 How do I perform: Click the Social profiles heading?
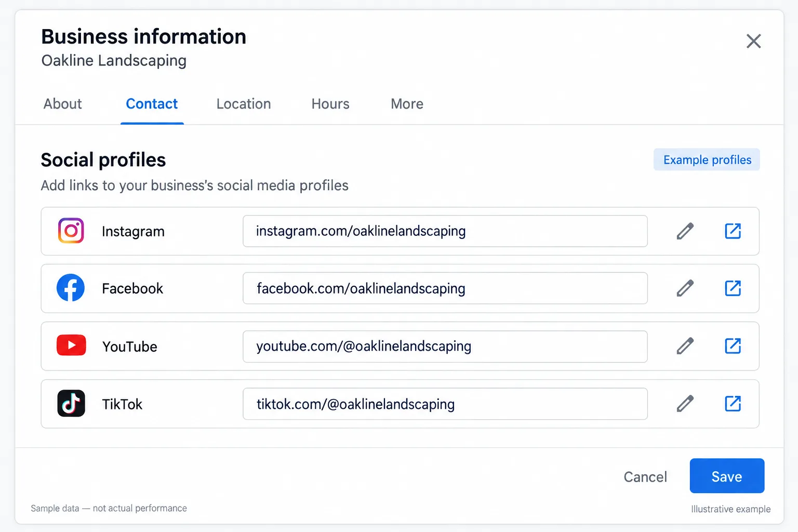pos(103,160)
